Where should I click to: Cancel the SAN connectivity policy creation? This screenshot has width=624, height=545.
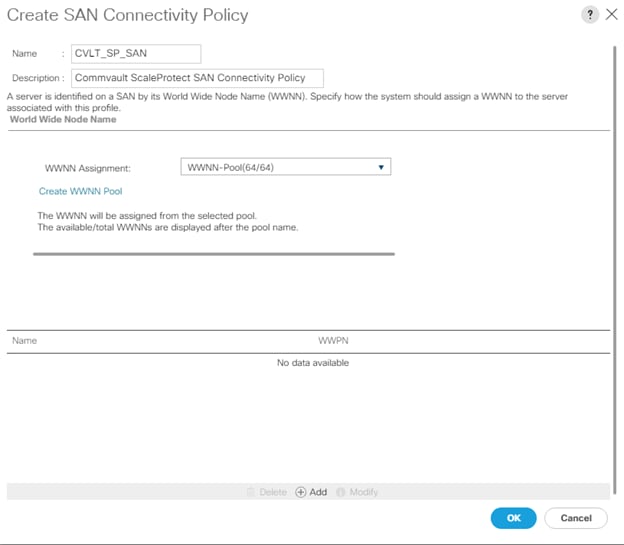[576, 518]
